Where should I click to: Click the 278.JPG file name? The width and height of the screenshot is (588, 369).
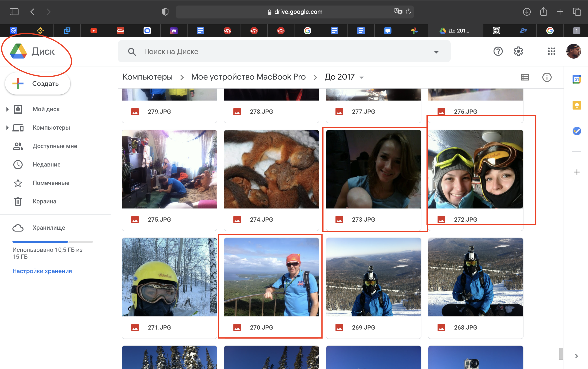261,112
